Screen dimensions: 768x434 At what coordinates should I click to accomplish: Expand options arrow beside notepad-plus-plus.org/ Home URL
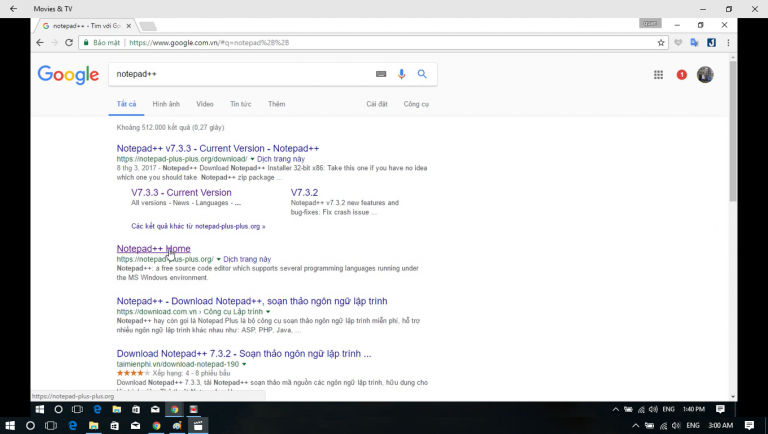point(218,259)
